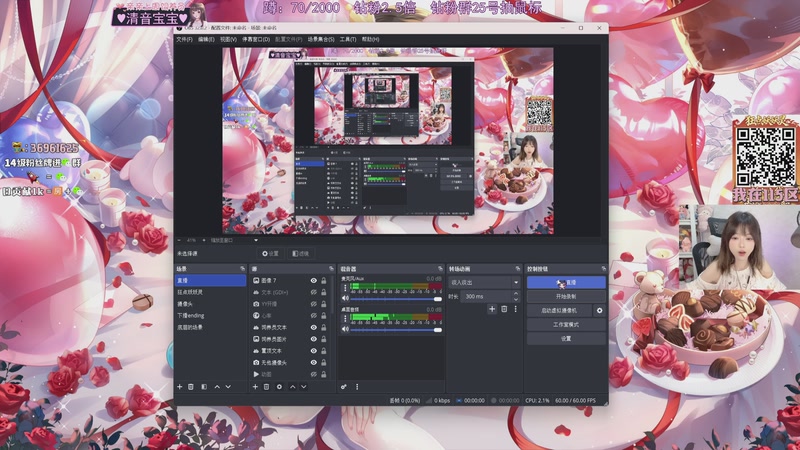
Task: Undock the audio mixer panel float icon
Action: [440, 268]
